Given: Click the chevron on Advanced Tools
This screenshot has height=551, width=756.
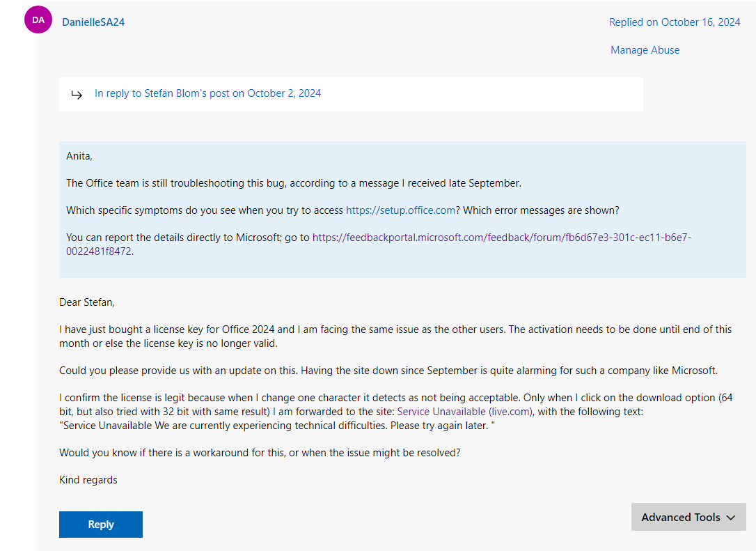Looking at the screenshot, I should [731, 518].
